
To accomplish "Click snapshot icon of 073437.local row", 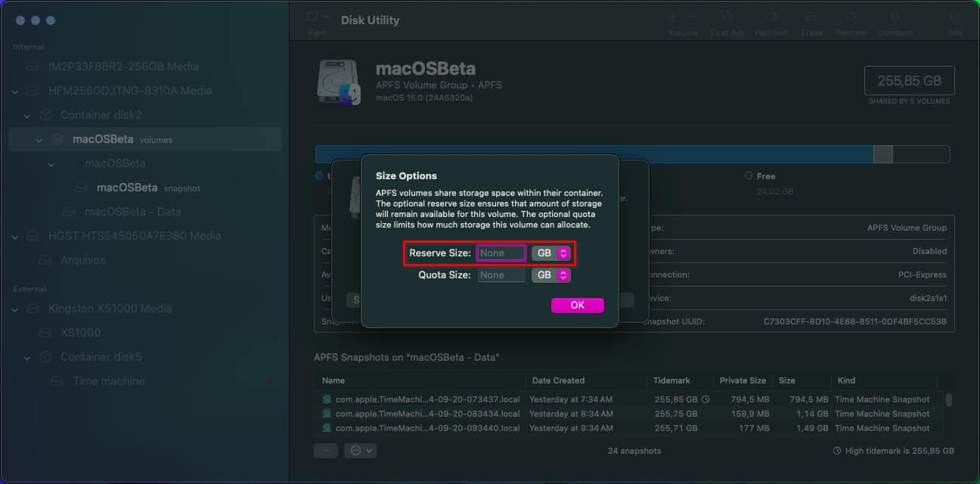I will pyautogui.click(x=327, y=399).
